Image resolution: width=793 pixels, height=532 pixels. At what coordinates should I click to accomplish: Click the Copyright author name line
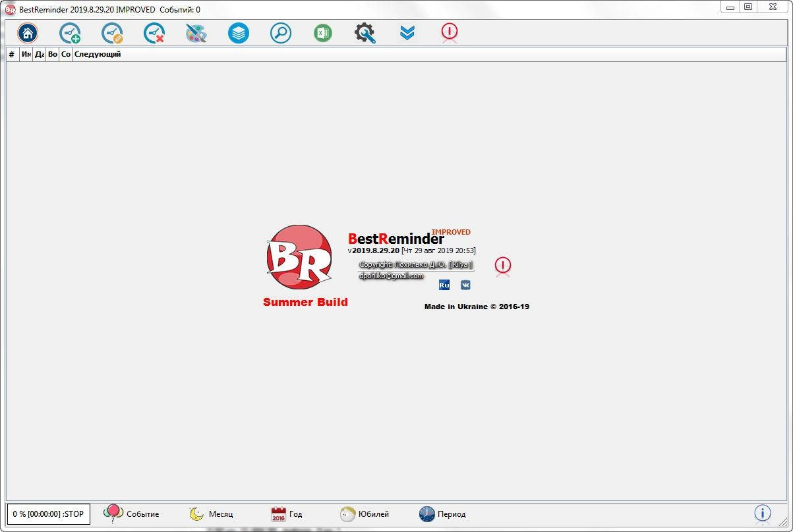click(x=416, y=265)
